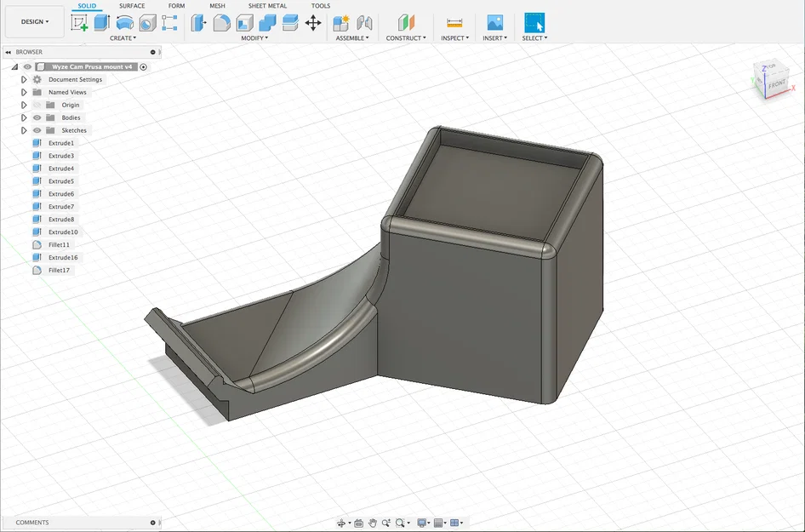Toggle visibility of the Sketches folder

click(37, 130)
